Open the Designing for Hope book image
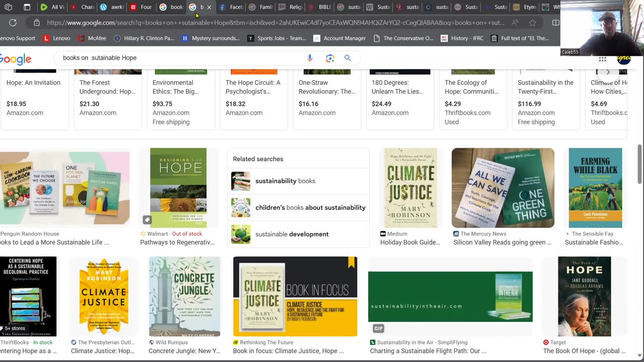644x362 pixels. point(178,188)
